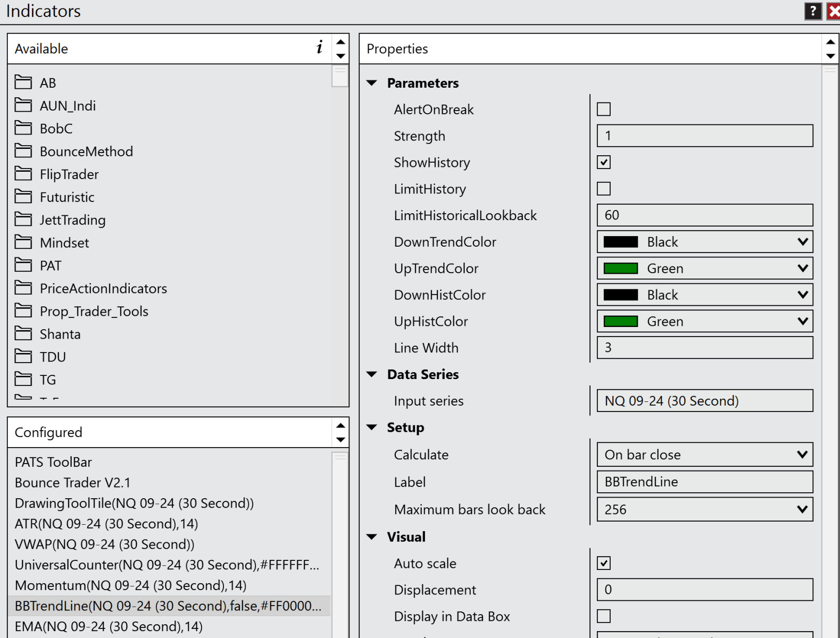Image resolution: width=840 pixels, height=638 pixels.
Task: Click Configured panel's down arrow
Action: 340,440
